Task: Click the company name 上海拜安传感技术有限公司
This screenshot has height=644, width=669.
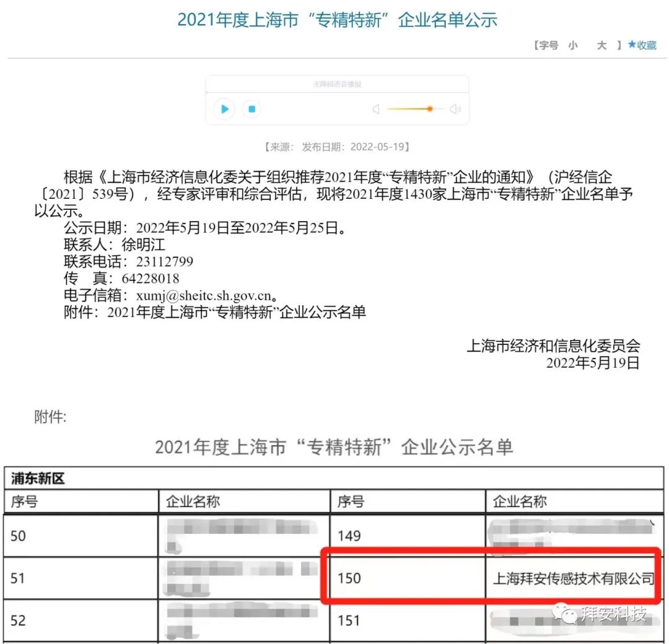Action: coord(573,579)
